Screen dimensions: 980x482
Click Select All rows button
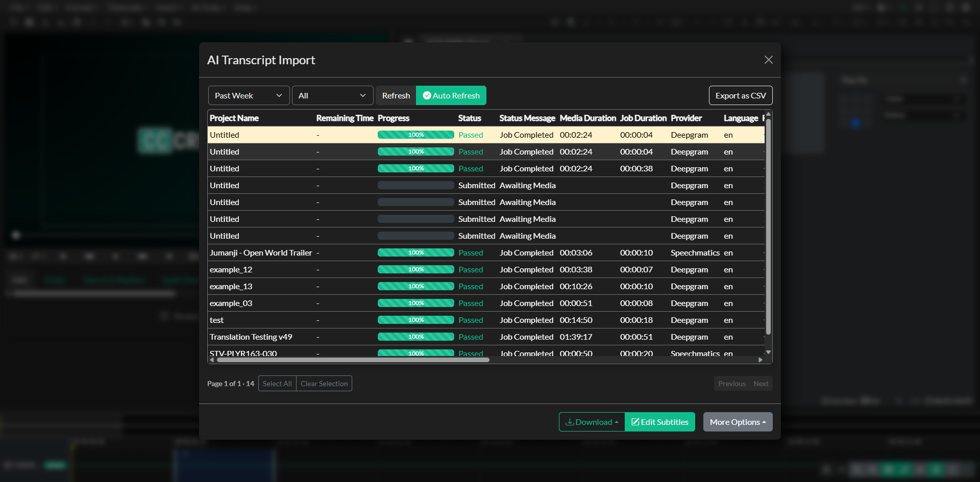[277, 384]
